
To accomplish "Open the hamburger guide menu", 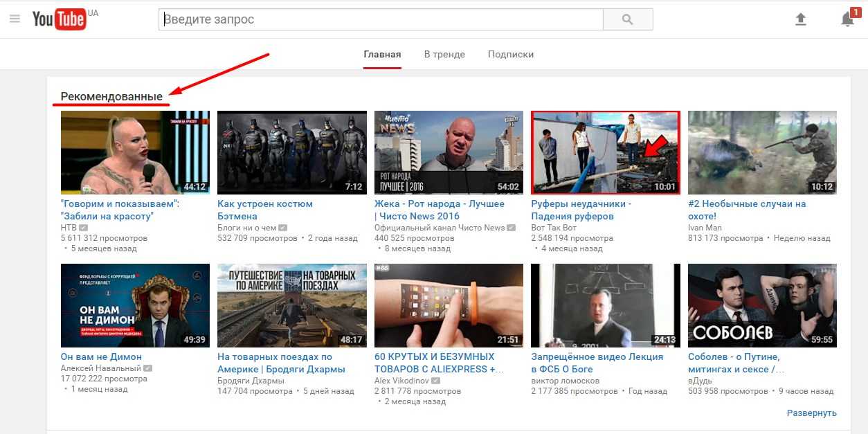I will tap(15, 19).
